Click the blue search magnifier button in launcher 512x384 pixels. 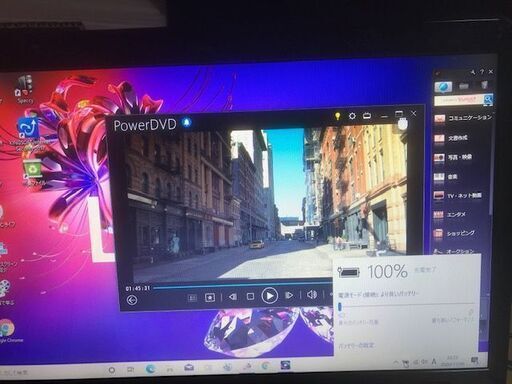(x=488, y=99)
